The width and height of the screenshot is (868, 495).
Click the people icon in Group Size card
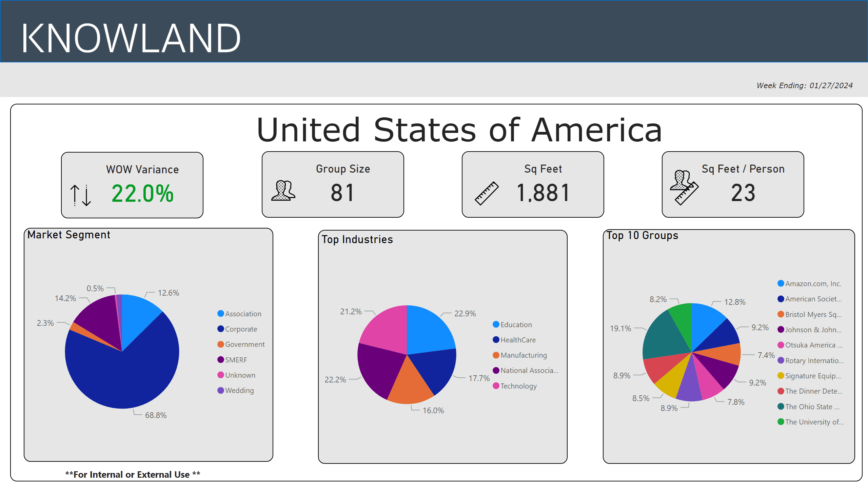tap(283, 191)
